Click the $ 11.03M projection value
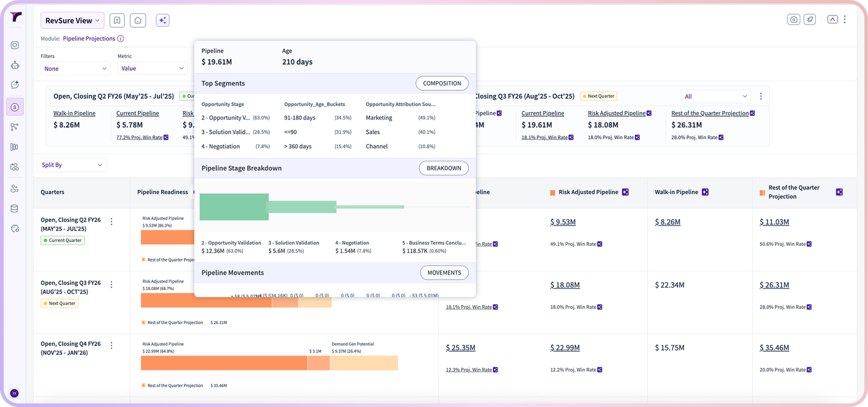 pyautogui.click(x=774, y=222)
